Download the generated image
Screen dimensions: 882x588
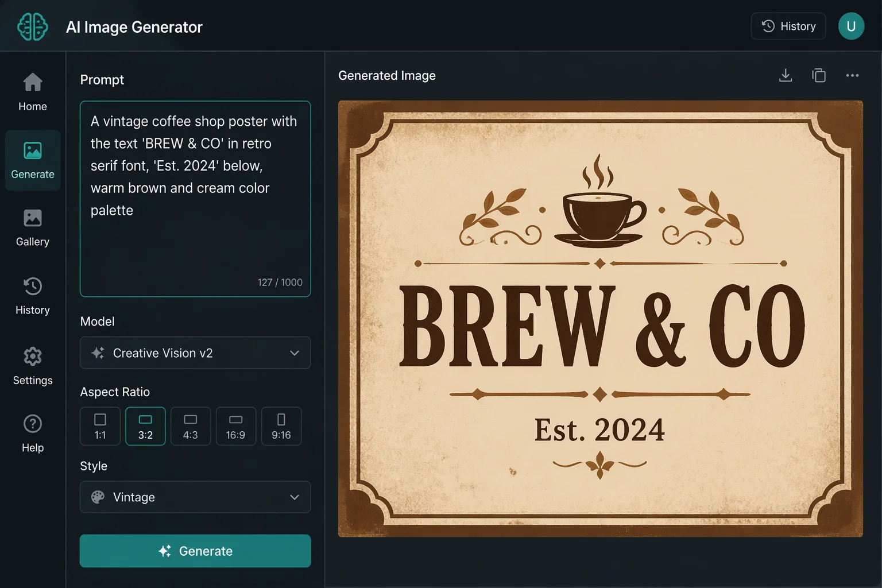point(785,76)
